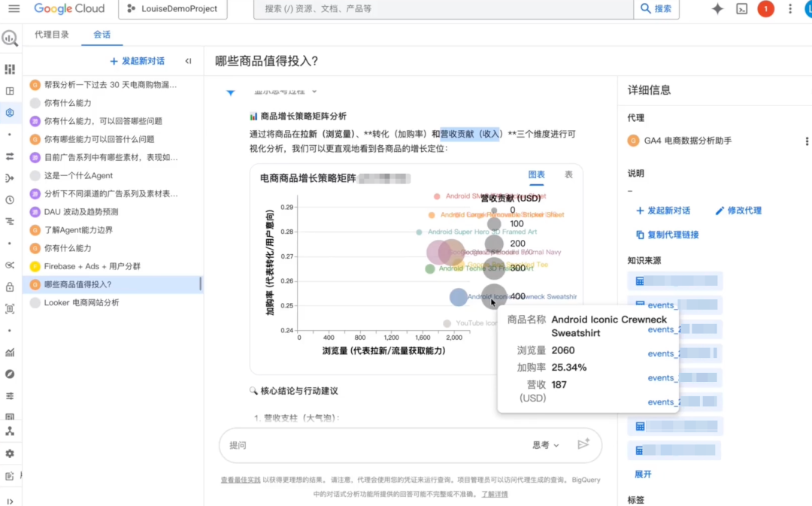Screen dimensions: 812x506
Task: Open conversation 你有哪些能力可以回答什么问题
Action: coord(113,139)
